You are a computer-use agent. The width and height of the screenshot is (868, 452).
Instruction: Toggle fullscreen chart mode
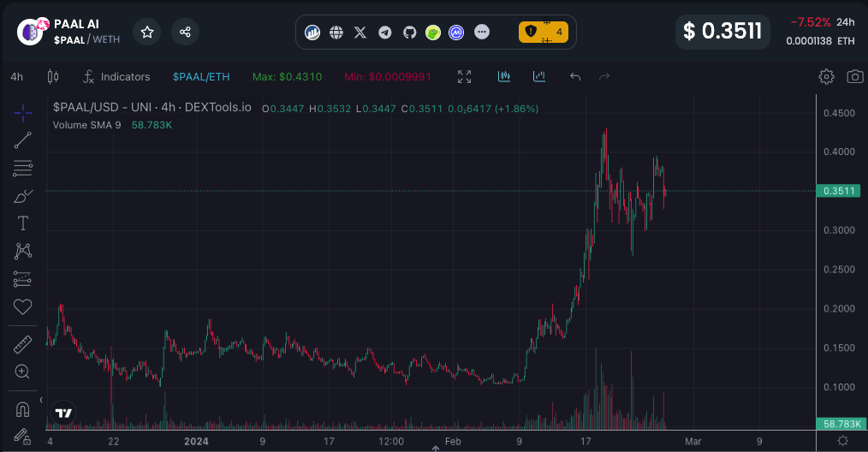(465, 76)
